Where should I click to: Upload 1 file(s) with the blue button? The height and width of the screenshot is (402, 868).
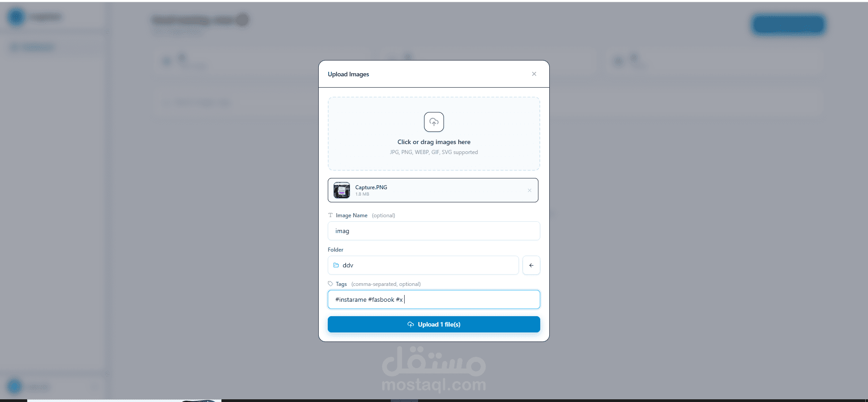(434, 324)
